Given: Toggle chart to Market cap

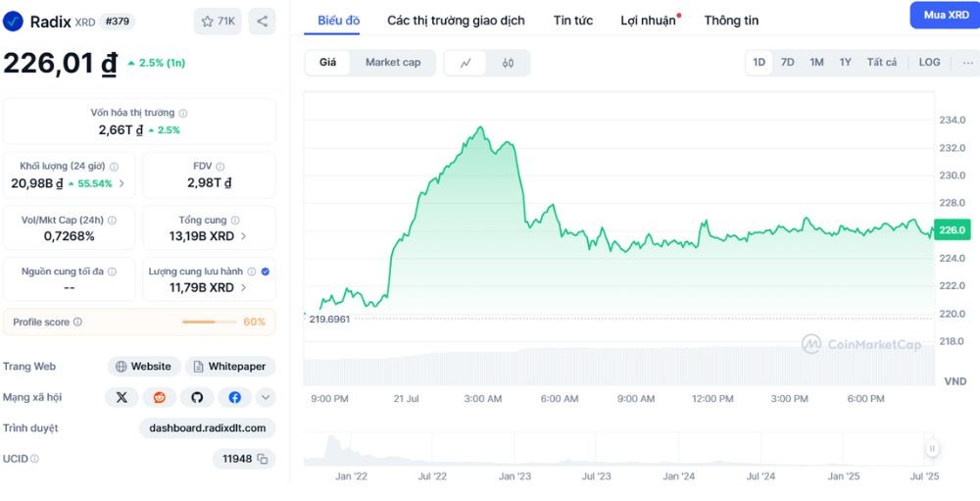Looking at the screenshot, I should (393, 63).
